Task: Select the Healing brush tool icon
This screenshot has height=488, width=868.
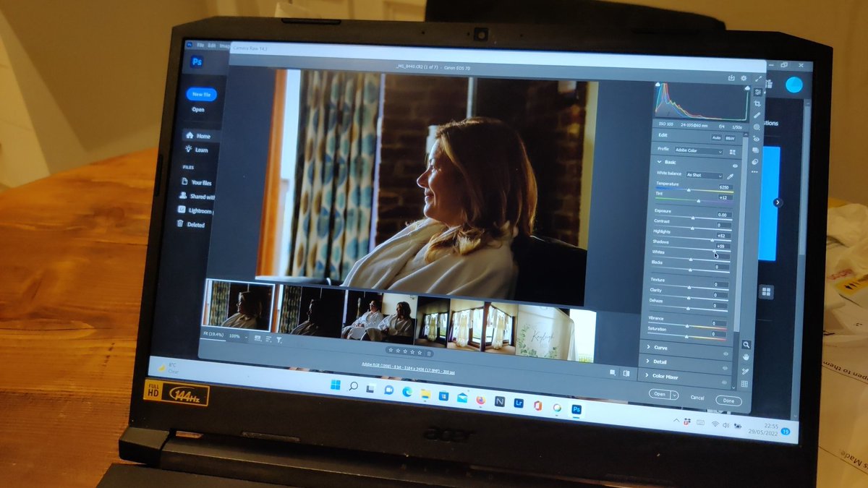Action: click(x=757, y=115)
